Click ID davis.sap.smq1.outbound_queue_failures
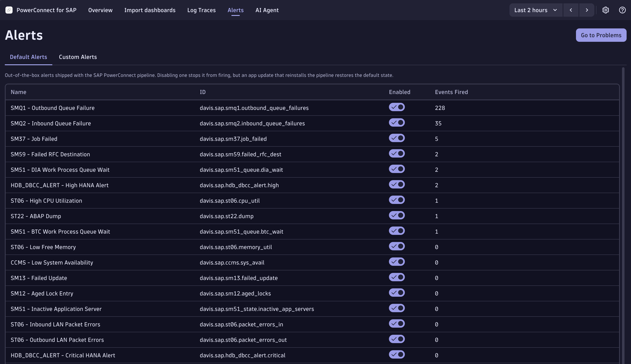Screen dimensions: 631x364 tap(254, 108)
